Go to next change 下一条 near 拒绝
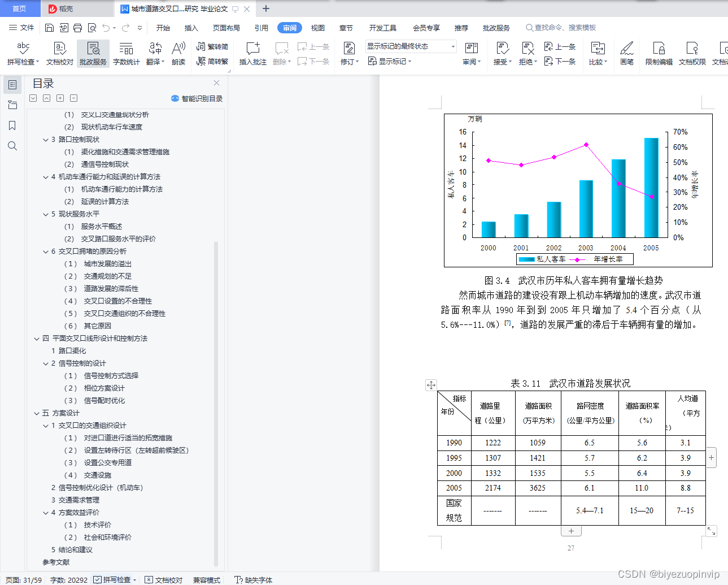The image size is (728, 585). pos(560,61)
